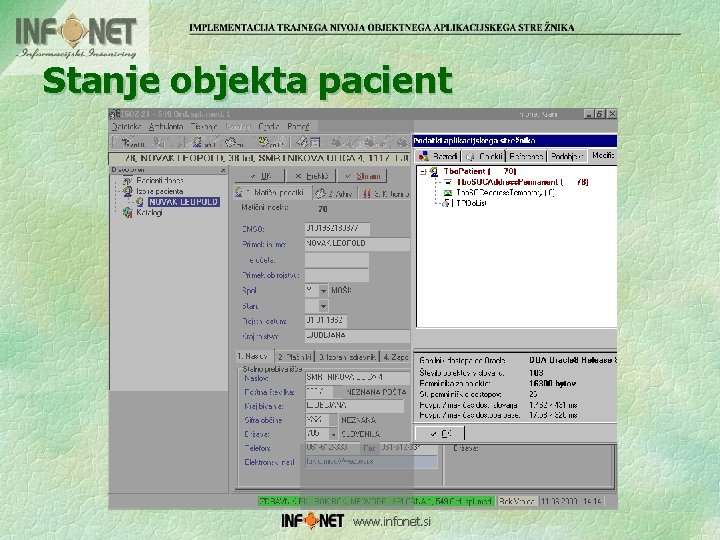Click person icon on Matični podatki tab
The image size is (720, 540).
pyautogui.click(x=239, y=192)
